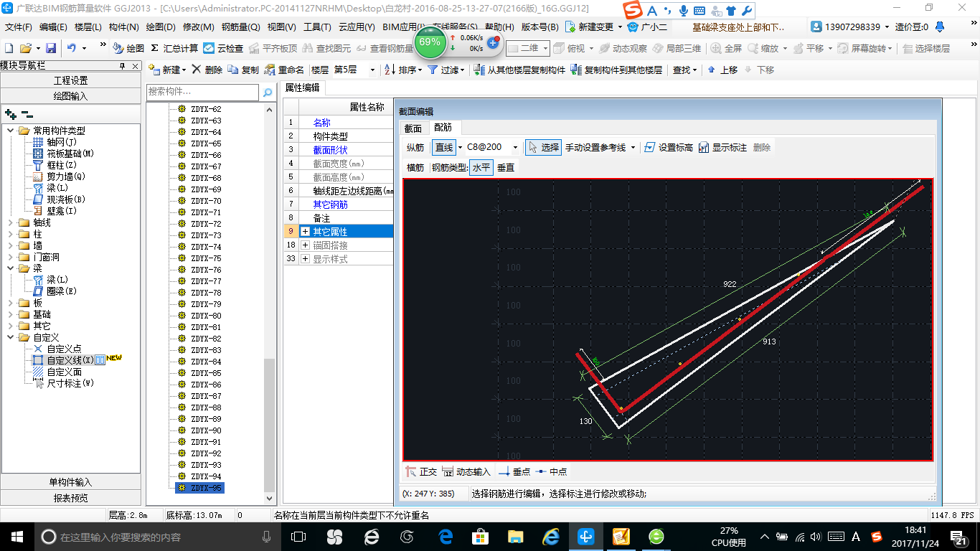This screenshot has height=551, width=980.
Task: Open the 绘图 drawing tool
Action: coord(128,48)
